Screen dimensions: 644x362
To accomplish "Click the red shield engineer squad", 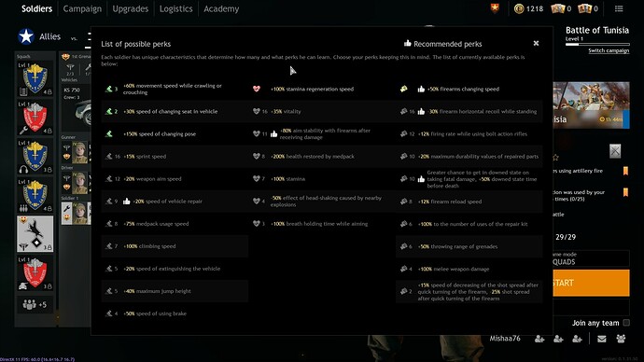I will pyautogui.click(x=35, y=118).
